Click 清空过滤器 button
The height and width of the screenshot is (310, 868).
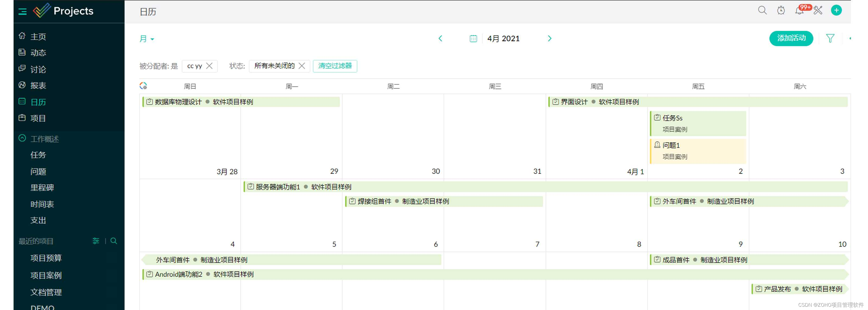(335, 66)
